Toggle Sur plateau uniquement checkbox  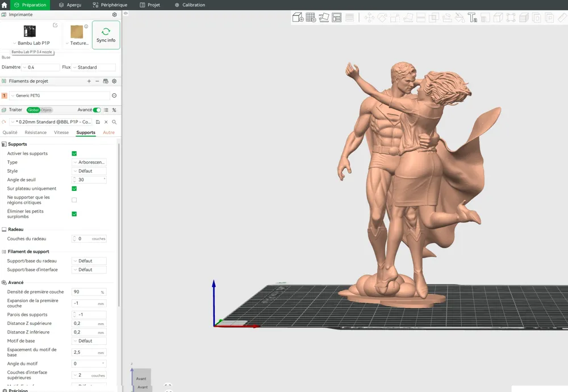pos(74,189)
